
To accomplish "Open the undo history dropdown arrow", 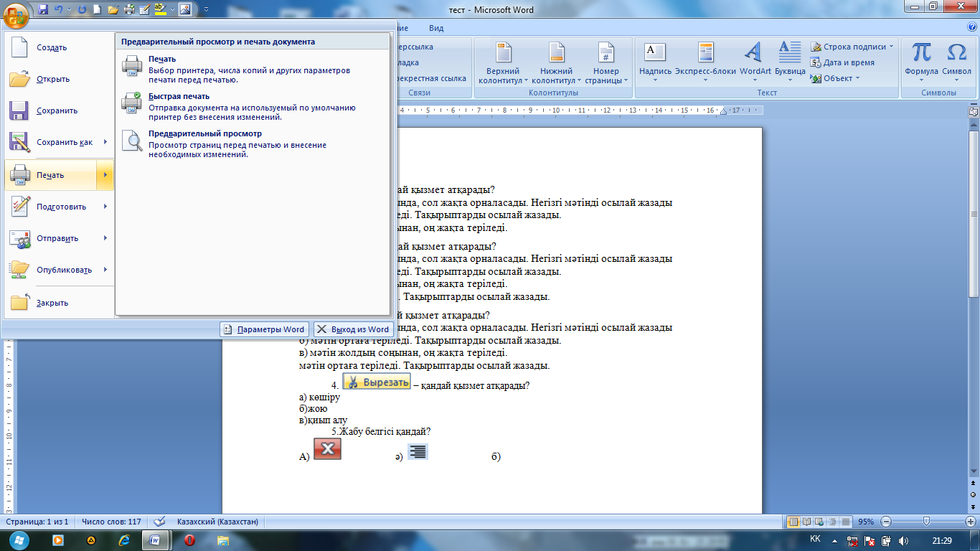I will tap(69, 10).
